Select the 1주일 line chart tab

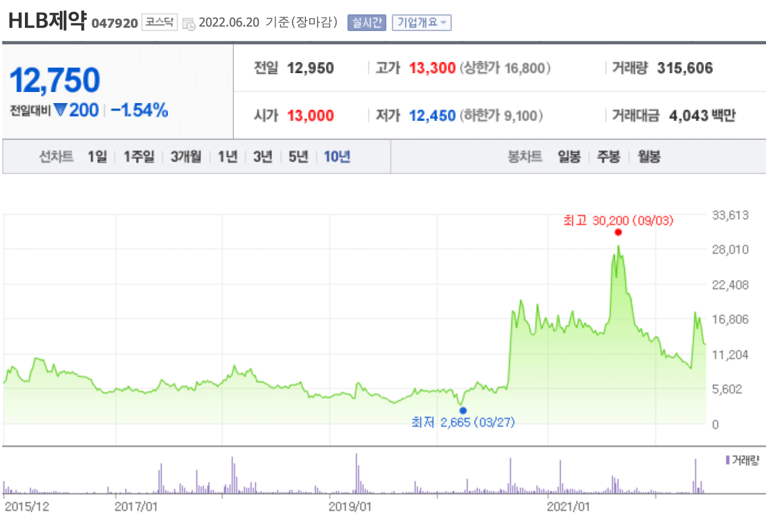click(139, 157)
